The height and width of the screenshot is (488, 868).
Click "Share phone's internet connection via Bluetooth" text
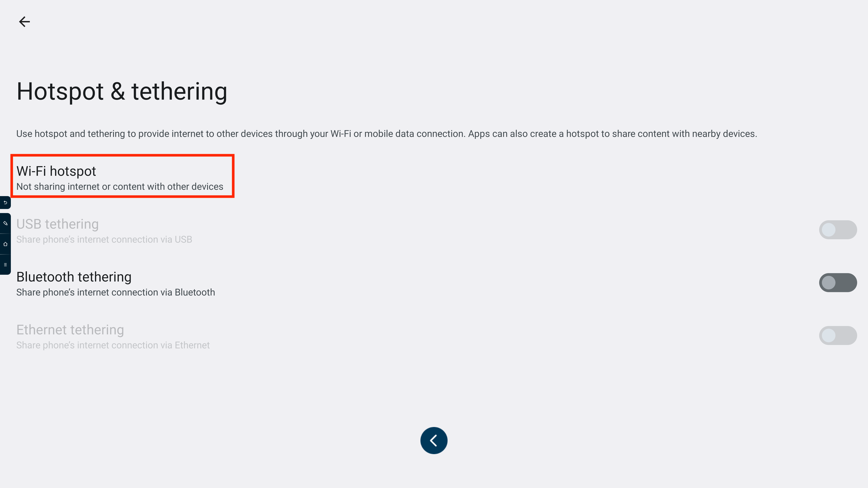coord(116,292)
